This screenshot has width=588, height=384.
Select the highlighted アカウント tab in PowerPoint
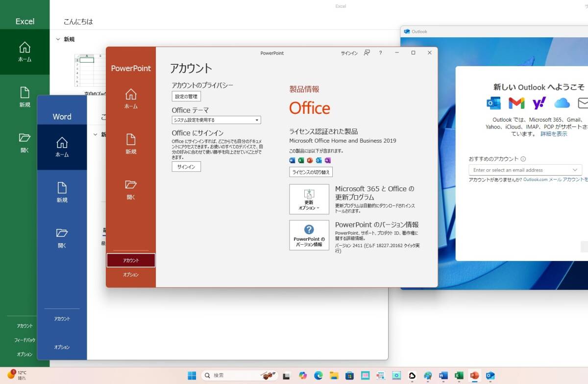[x=131, y=260]
